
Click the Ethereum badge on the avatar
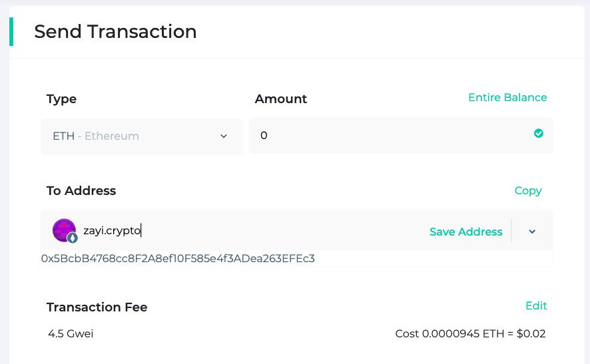(x=73, y=238)
